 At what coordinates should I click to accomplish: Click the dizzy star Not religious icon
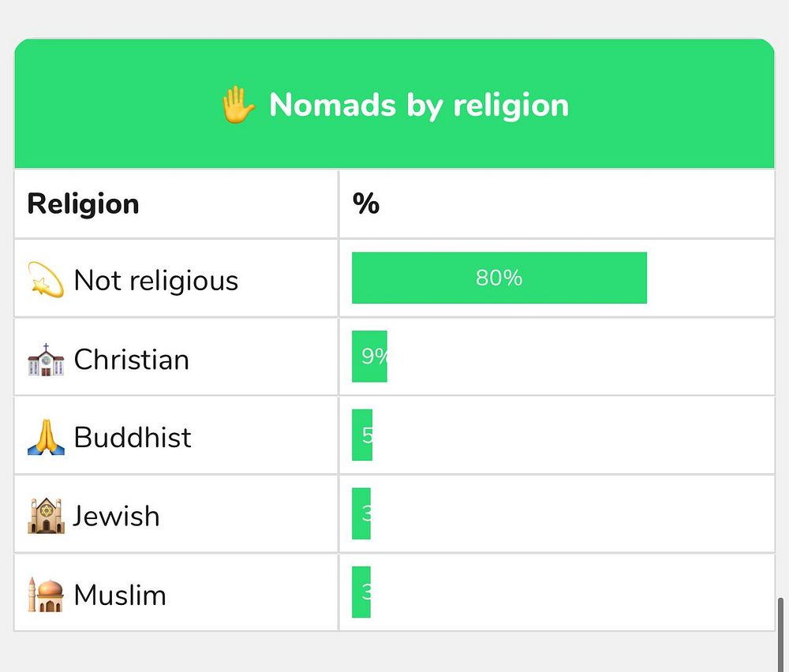pos(46,280)
